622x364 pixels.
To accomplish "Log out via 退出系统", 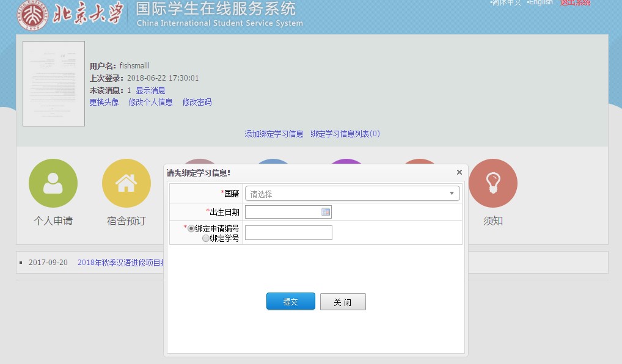I will pyautogui.click(x=575, y=3).
